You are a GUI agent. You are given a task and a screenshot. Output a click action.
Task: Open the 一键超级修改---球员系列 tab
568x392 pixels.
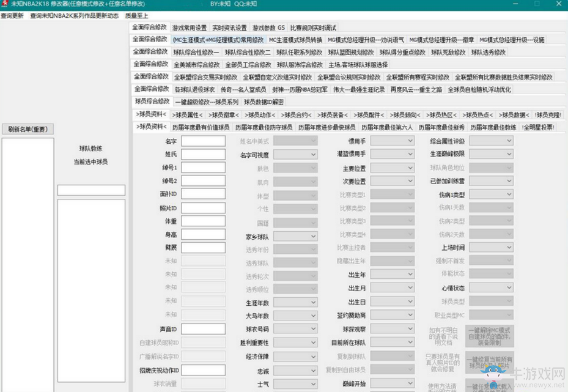(207, 102)
